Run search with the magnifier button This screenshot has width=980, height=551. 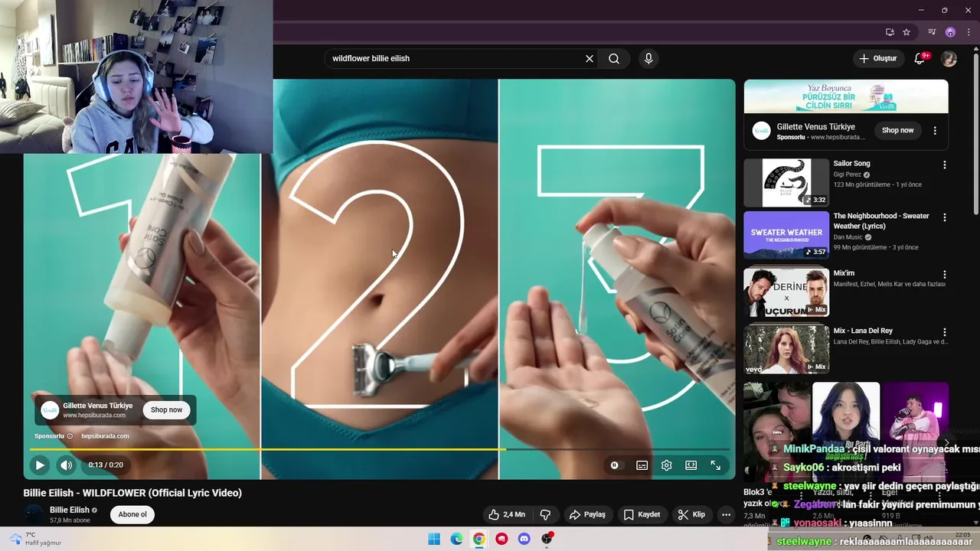(x=614, y=58)
